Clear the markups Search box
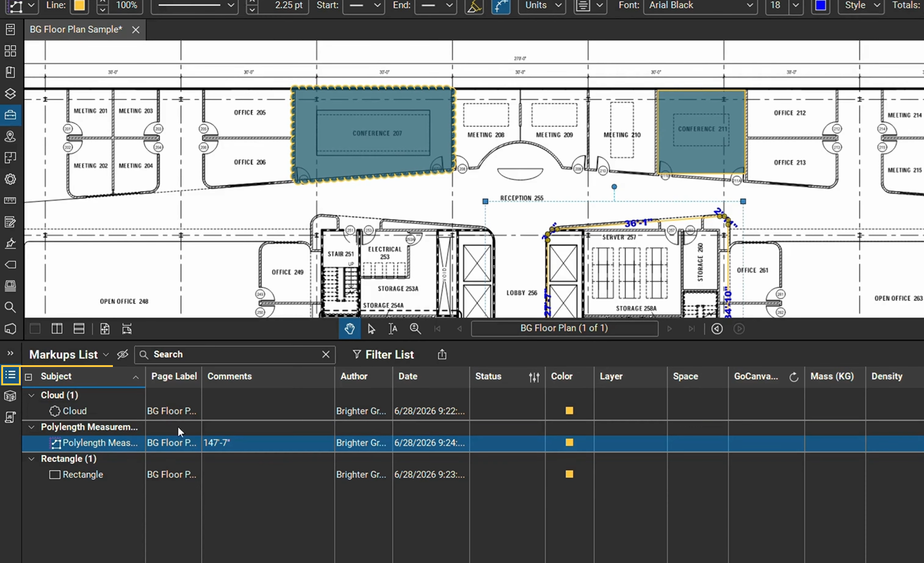The width and height of the screenshot is (924, 563). 326,354
